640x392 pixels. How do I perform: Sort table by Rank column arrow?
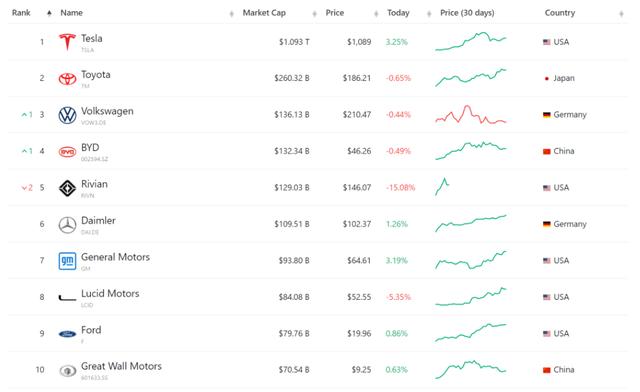point(49,13)
